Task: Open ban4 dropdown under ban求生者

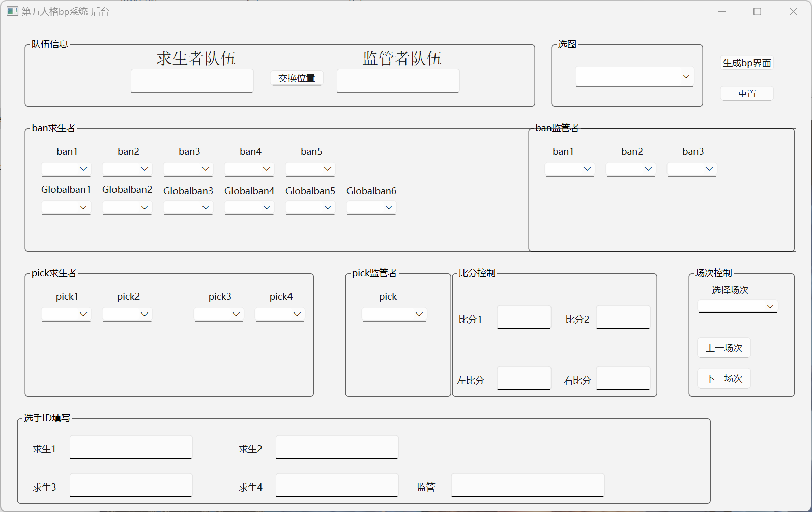Action: coord(249,169)
